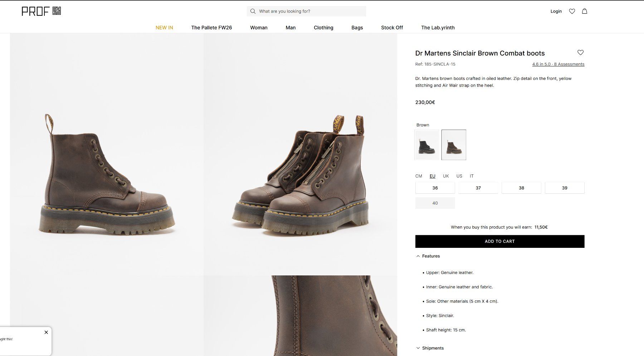644x356 pixels.
Task: Open the Bags menu
Action: point(357,28)
